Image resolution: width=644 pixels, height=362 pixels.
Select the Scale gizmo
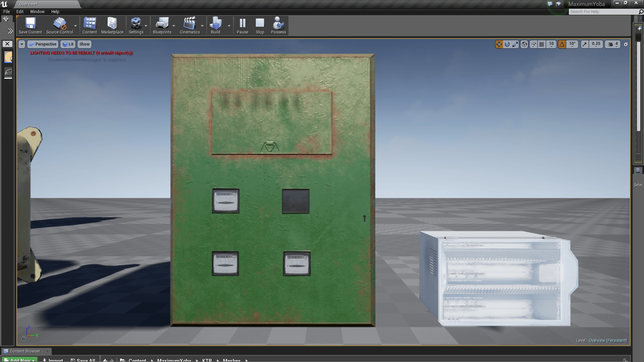(515, 44)
